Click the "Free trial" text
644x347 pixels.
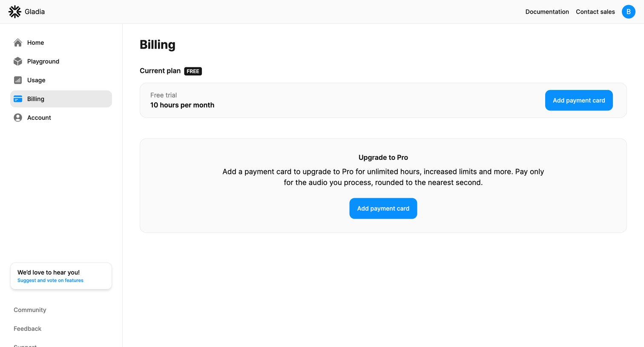coord(164,95)
